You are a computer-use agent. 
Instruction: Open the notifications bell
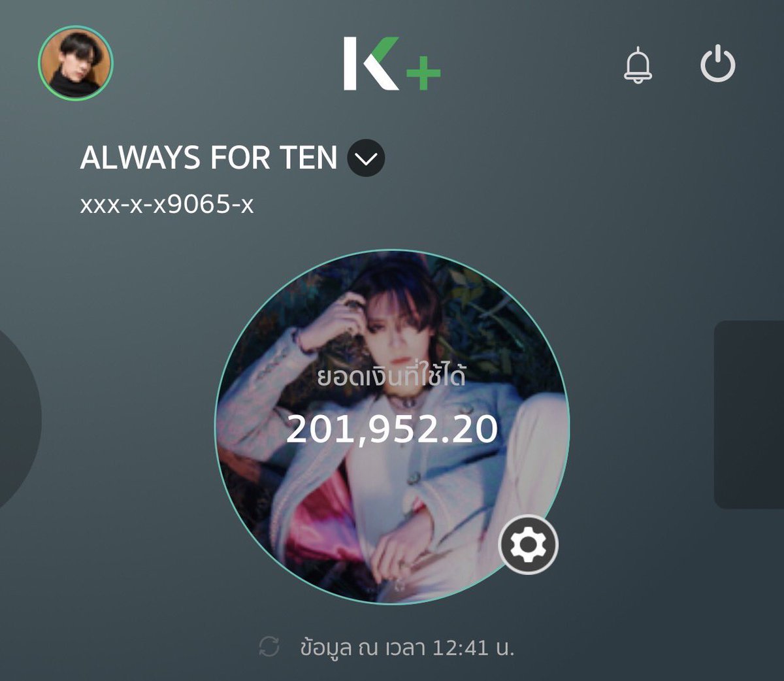638,65
